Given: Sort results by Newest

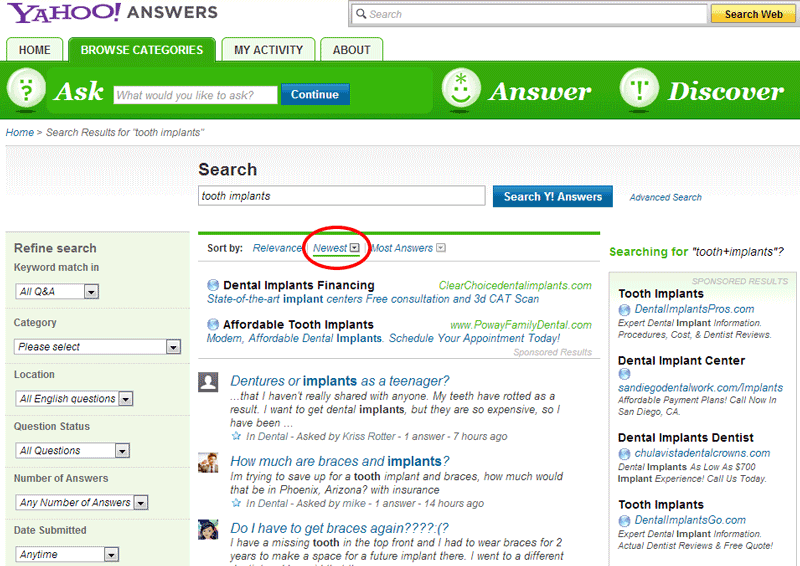Looking at the screenshot, I should click(x=330, y=248).
